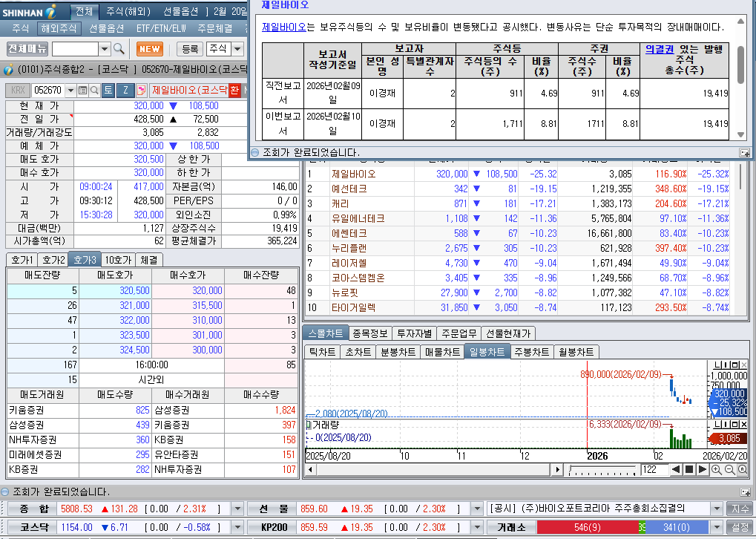Close the volume chart pane
This screenshot has width=756, height=539.
click(x=744, y=425)
